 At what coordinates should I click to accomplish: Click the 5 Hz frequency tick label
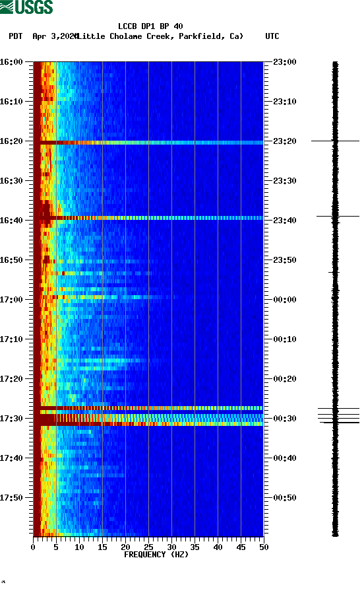point(56,547)
